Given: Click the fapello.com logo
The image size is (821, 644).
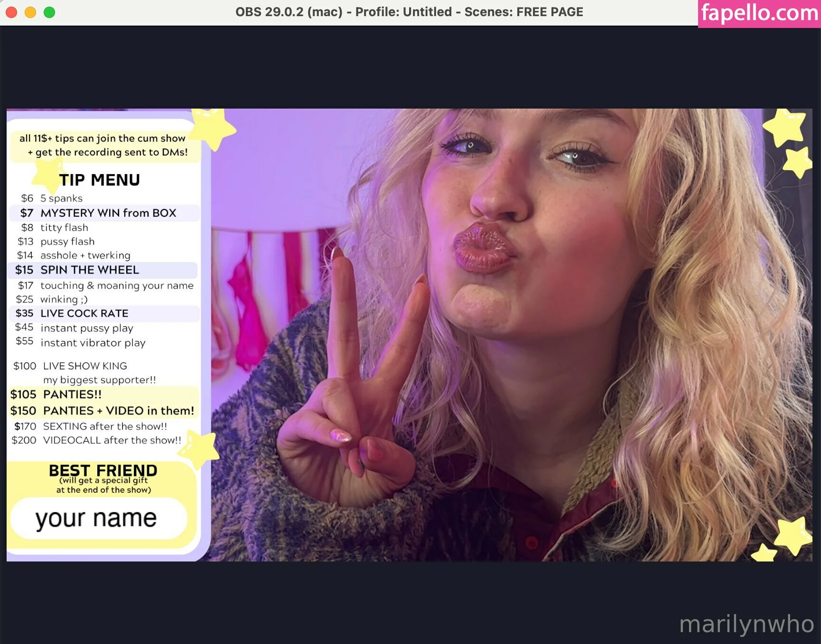Looking at the screenshot, I should pos(759,13).
